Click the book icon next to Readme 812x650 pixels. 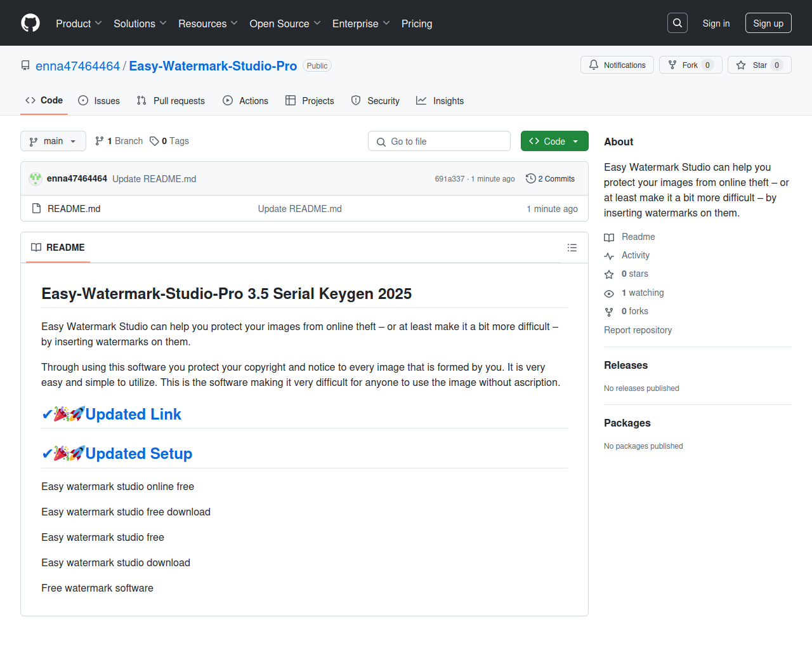(x=609, y=237)
